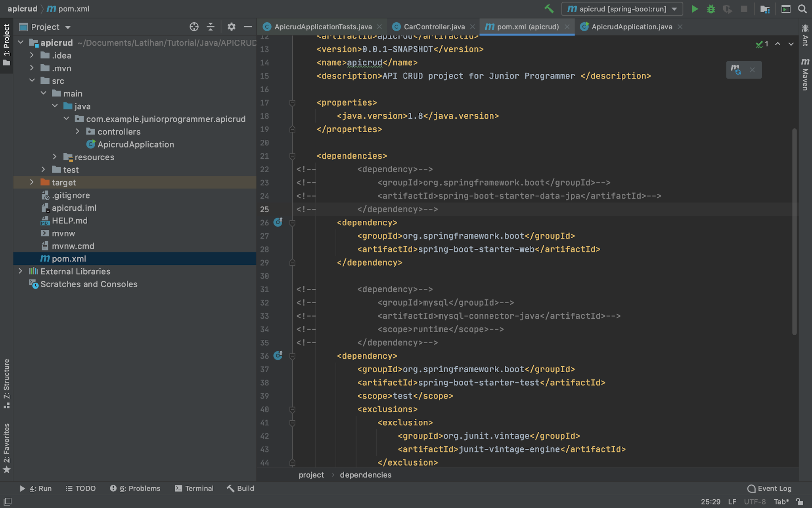Expand the controllers package folder
Screen dimensions: 812x508
78,131
